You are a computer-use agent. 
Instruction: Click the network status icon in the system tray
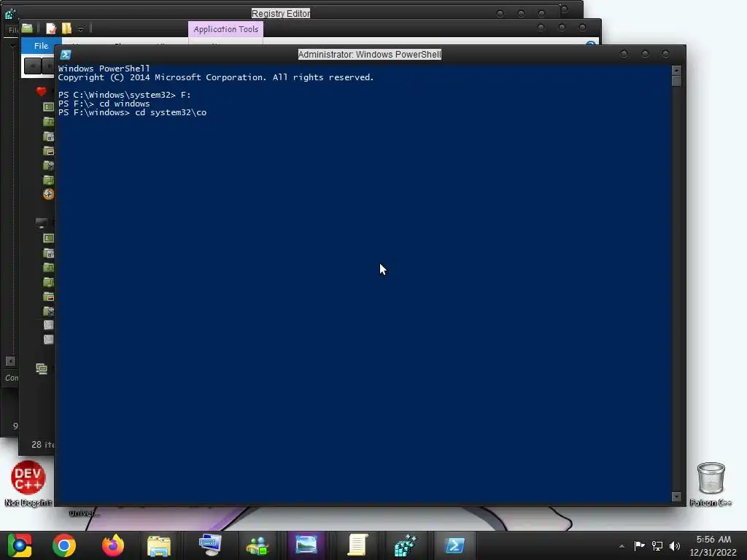[x=657, y=545]
